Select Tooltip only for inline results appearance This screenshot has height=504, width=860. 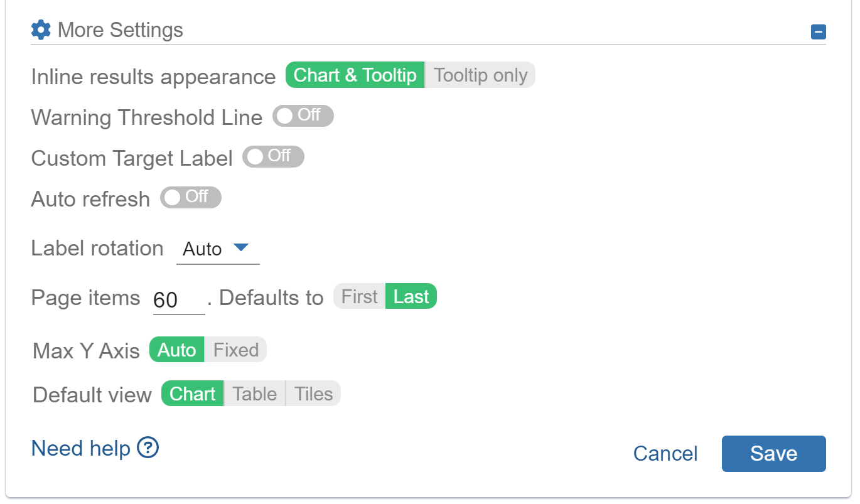480,75
